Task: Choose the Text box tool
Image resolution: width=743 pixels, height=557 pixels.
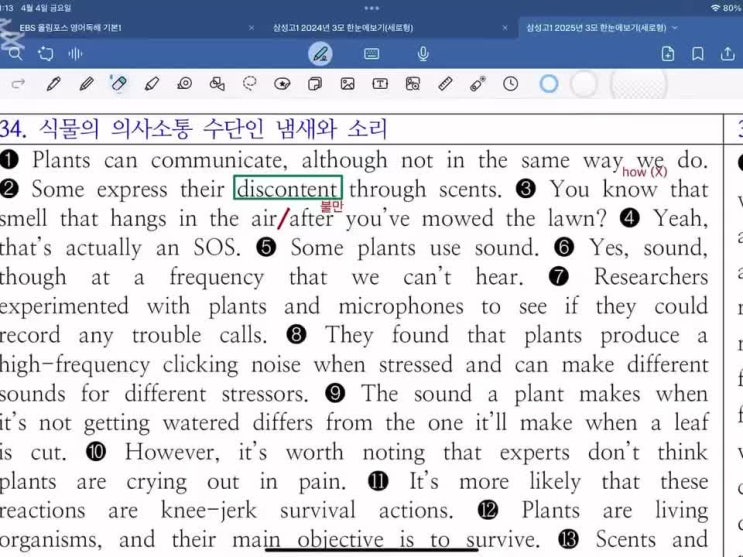Action: pos(380,84)
